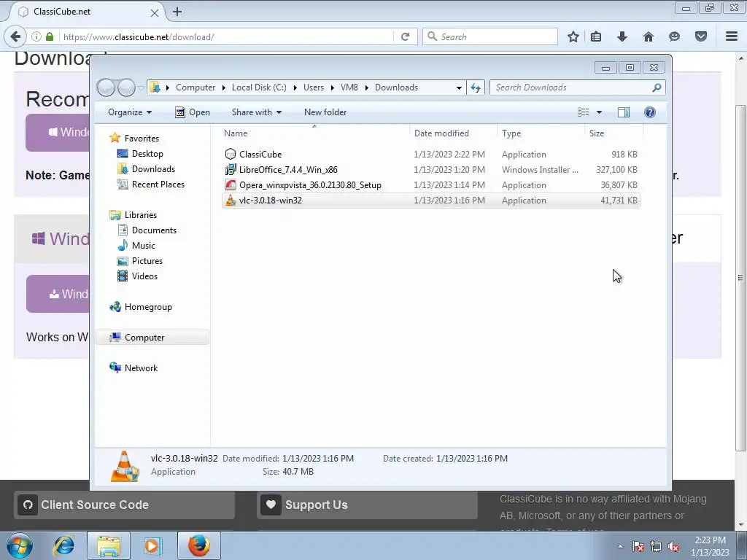Open the address bar previous locations dropdown
Image resolution: width=747 pixels, height=560 pixels.
(459, 87)
